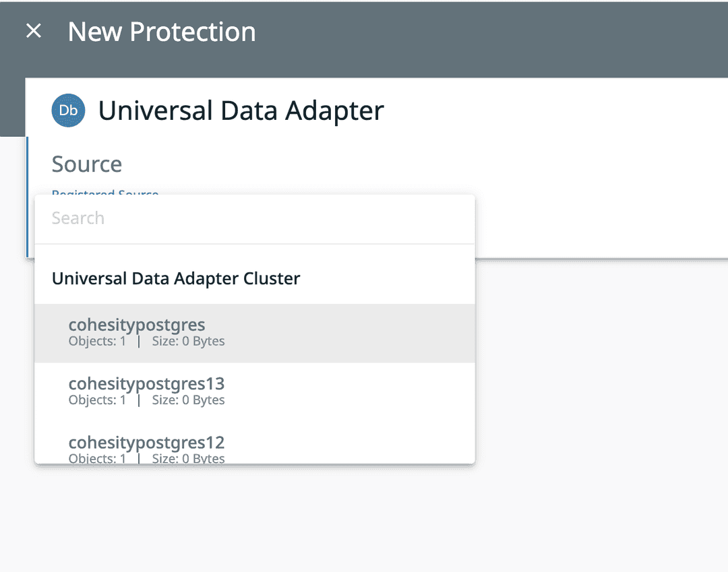
Task: Click the Universal Data Adapter Cluster group header
Action: (176, 278)
